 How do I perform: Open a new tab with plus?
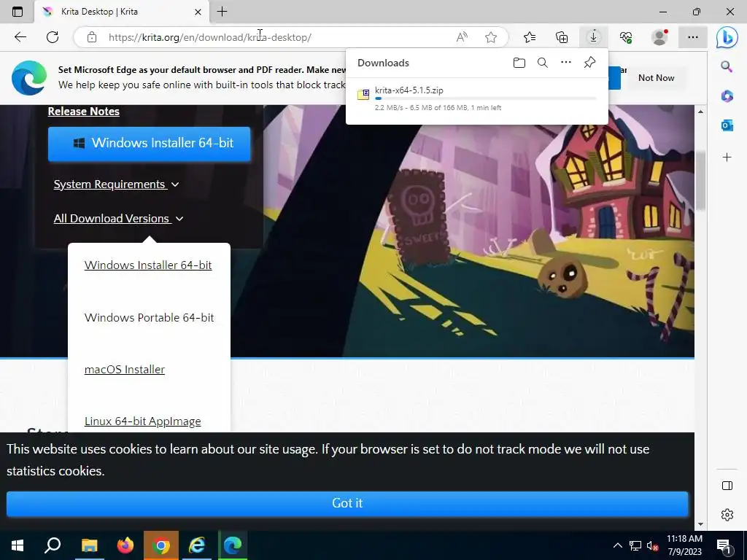[x=222, y=12]
